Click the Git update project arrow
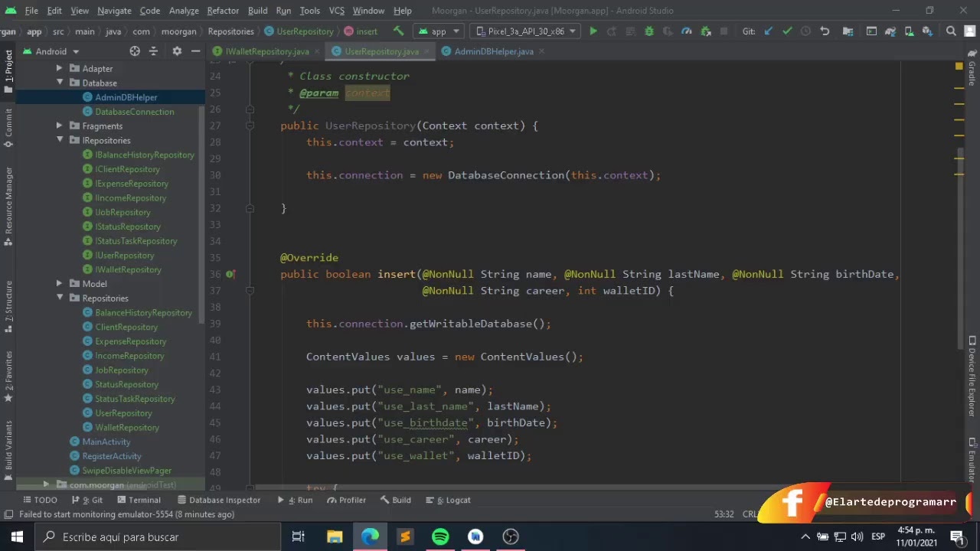Screen dimensions: 980x551 click(x=769, y=31)
